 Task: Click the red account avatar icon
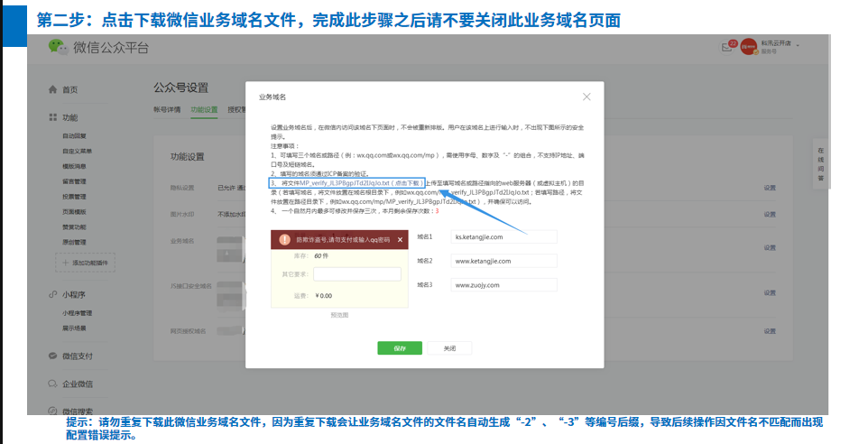748,47
